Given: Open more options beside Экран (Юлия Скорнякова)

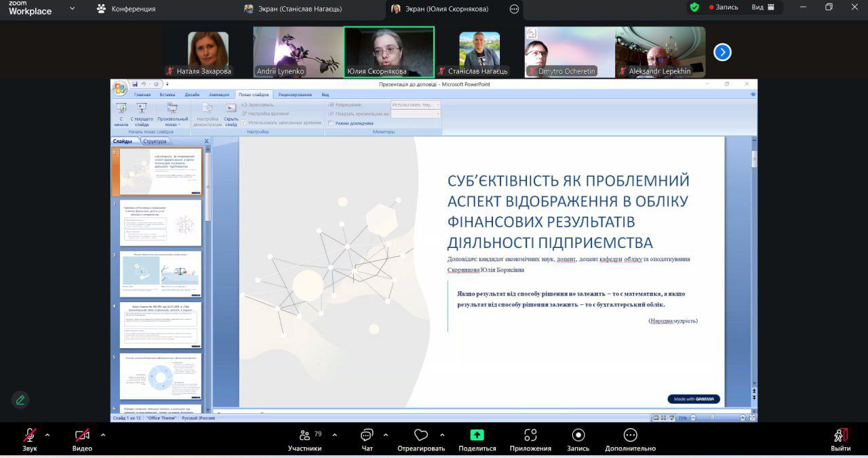Looking at the screenshot, I should (x=514, y=9).
